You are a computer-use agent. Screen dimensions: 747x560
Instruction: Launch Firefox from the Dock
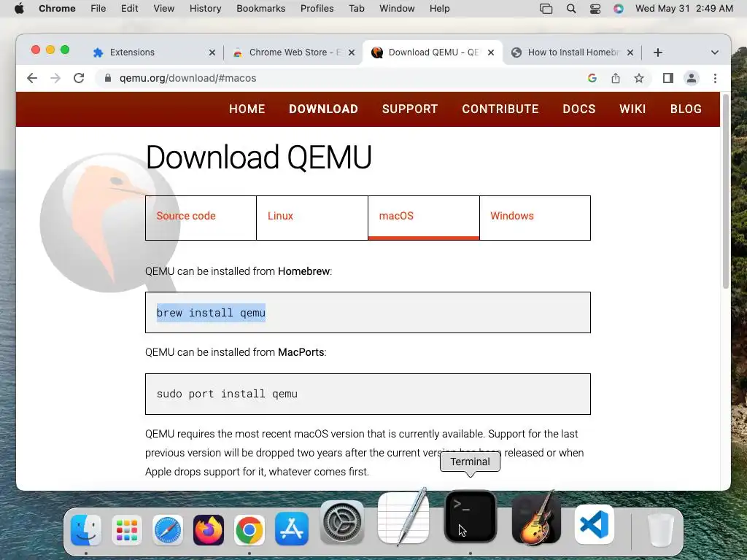pos(209,529)
